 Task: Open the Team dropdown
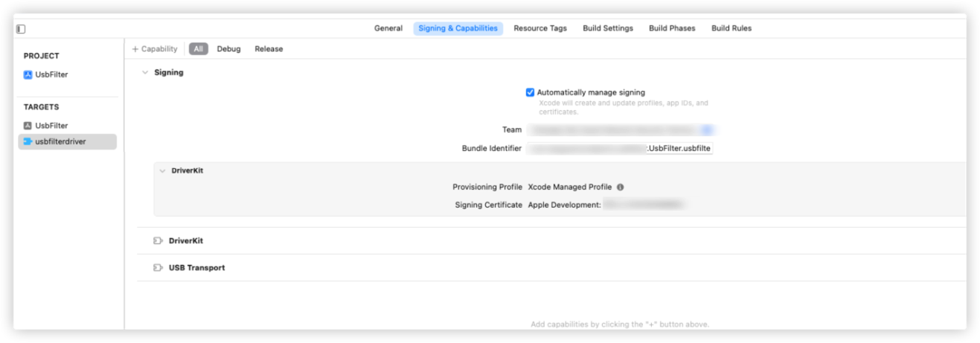pos(620,129)
